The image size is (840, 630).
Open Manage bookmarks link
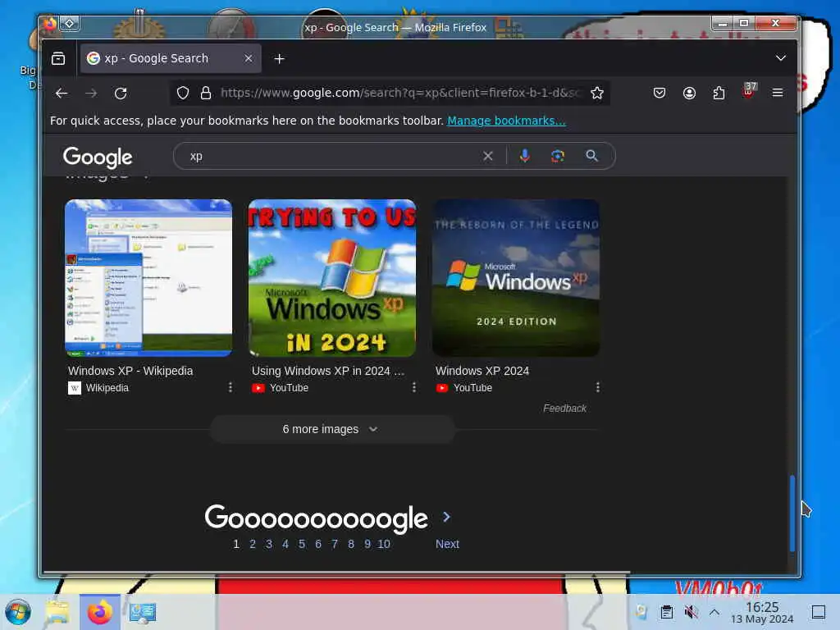506,121
